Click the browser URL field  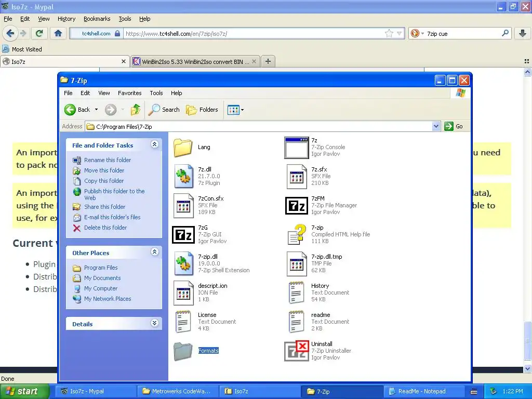[254, 34]
